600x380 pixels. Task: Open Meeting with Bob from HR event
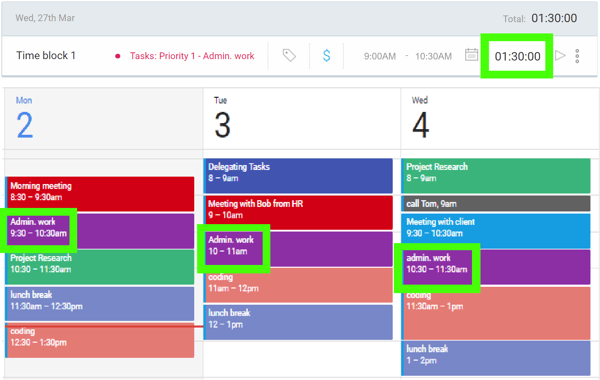coord(298,212)
